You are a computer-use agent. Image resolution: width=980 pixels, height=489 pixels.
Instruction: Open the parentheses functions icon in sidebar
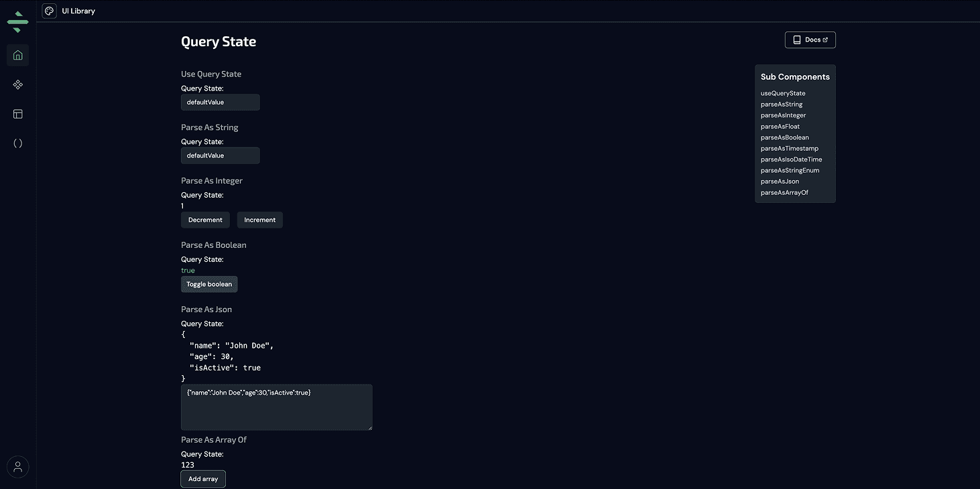tap(18, 143)
